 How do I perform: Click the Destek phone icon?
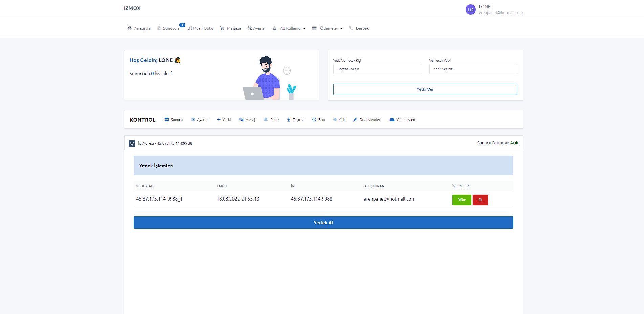coord(351,28)
